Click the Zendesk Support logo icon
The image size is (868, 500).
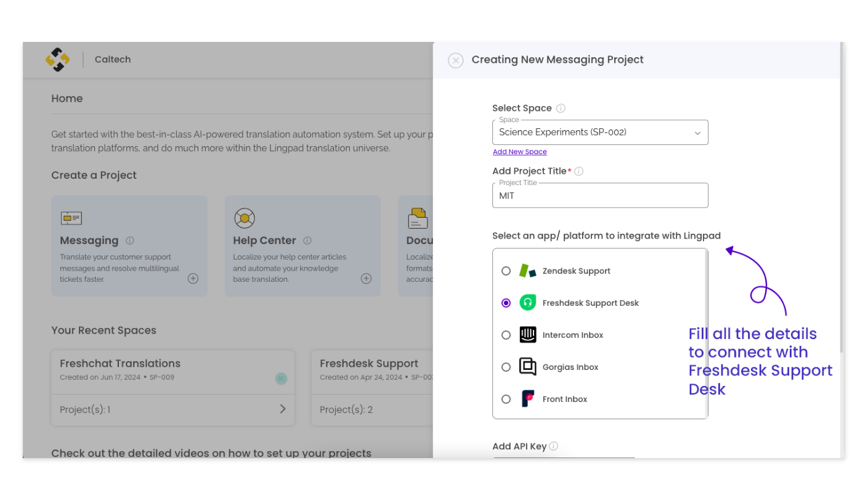tap(528, 271)
